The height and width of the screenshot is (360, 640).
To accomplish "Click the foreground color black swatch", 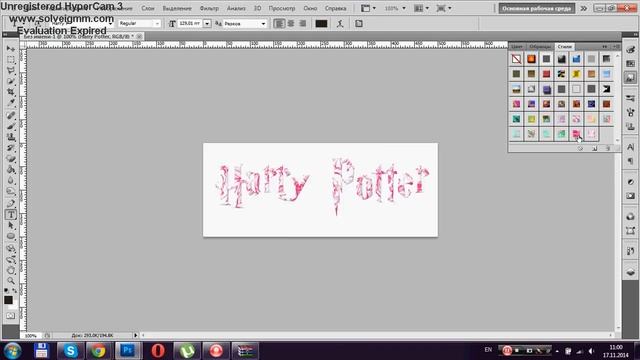I will [x=8, y=300].
